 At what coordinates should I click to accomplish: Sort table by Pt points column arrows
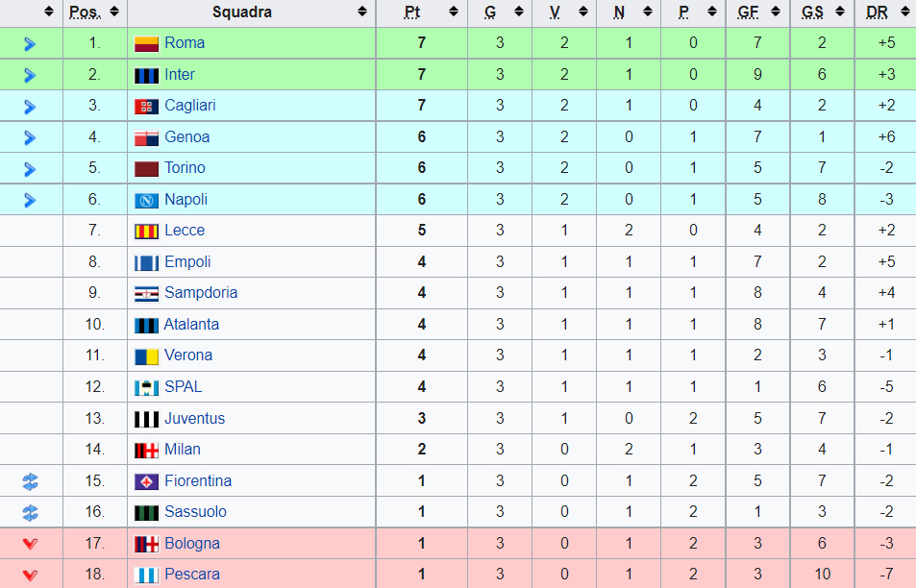454,12
